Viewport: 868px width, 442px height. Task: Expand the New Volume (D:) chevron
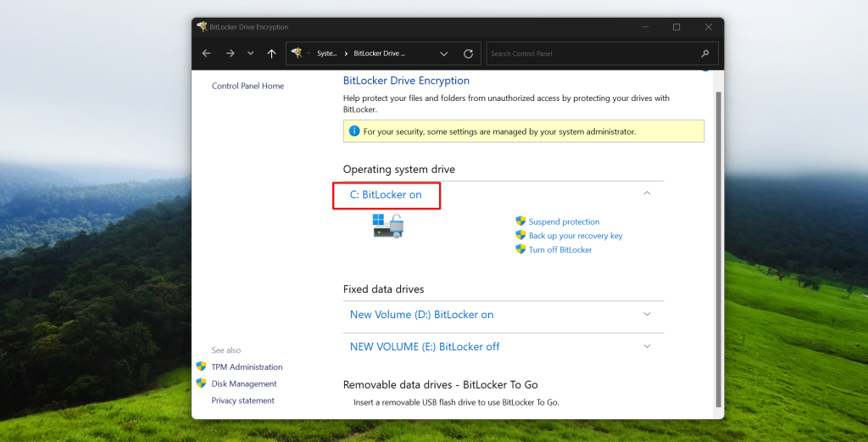647,314
